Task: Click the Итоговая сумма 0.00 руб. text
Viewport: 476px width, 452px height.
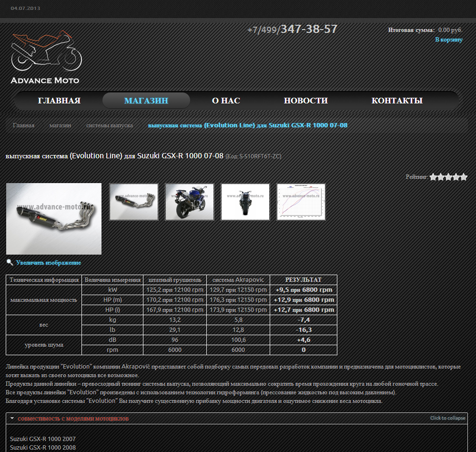Action: (x=425, y=30)
